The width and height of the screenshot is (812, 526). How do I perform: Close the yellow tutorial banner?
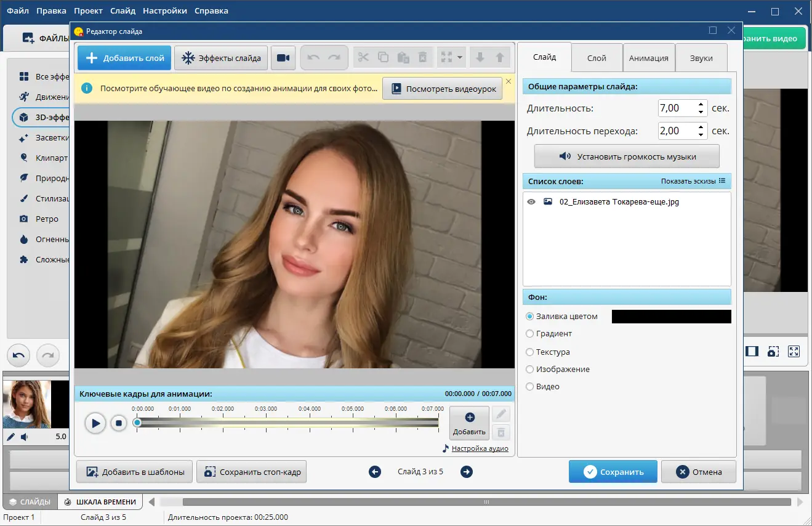[x=508, y=81]
